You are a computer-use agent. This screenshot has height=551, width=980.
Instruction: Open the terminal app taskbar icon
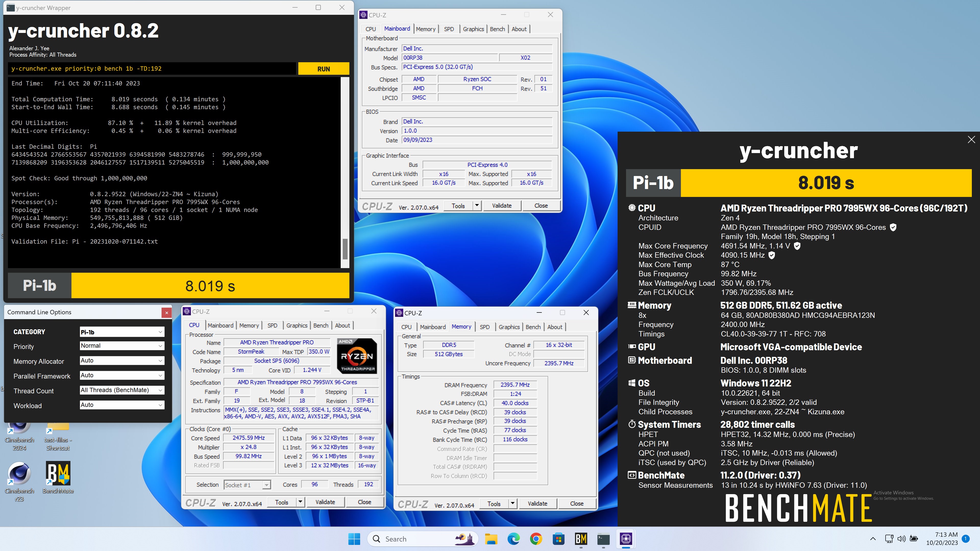click(x=603, y=539)
